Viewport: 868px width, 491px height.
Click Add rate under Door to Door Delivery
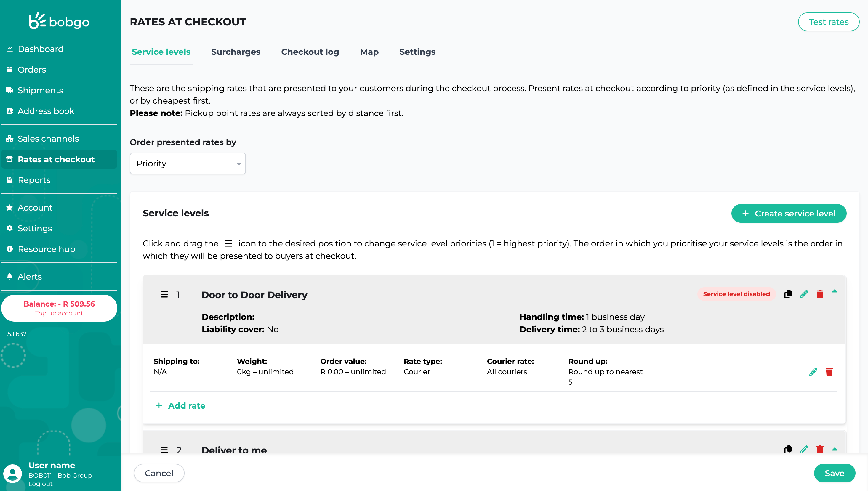[x=180, y=406]
